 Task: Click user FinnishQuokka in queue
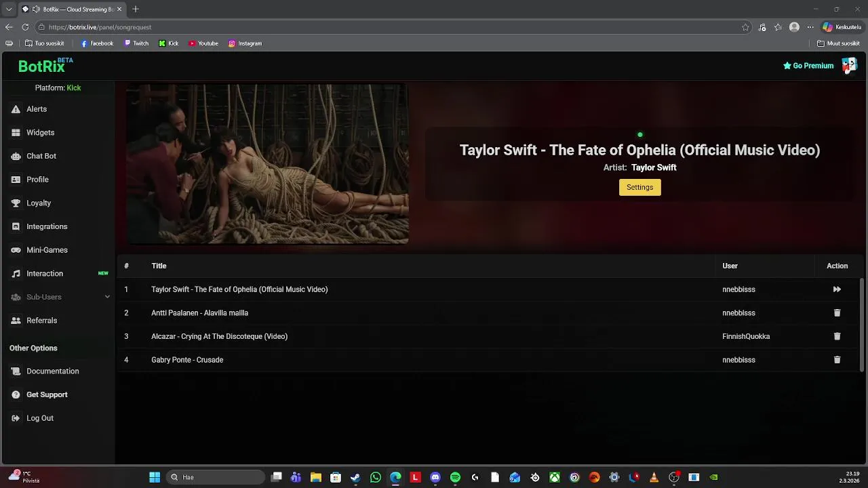[746, 336]
